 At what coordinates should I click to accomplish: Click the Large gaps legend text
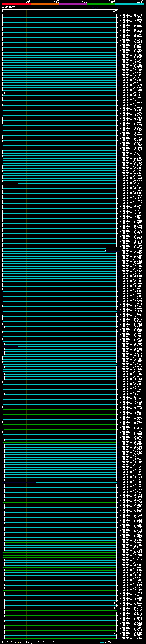[x=28, y=642]
